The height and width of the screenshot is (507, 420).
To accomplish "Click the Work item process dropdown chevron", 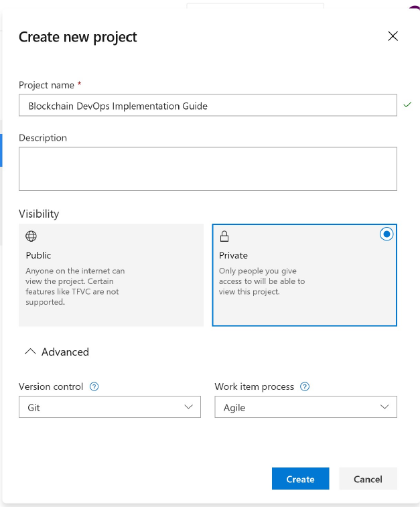I will click(x=384, y=407).
